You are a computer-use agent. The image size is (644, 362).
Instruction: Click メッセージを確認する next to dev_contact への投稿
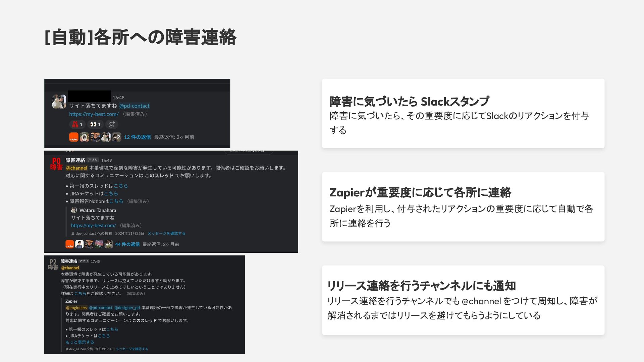pyautogui.click(x=166, y=233)
